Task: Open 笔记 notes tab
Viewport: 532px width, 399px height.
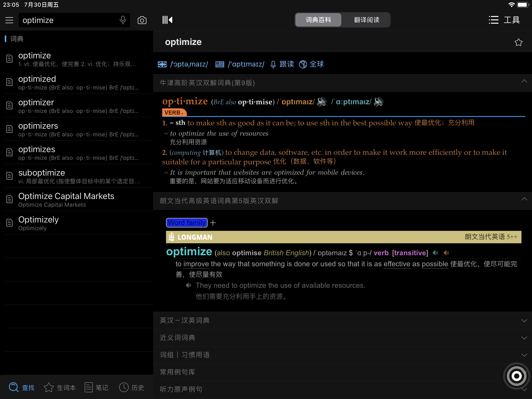Action: pyautogui.click(x=97, y=388)
